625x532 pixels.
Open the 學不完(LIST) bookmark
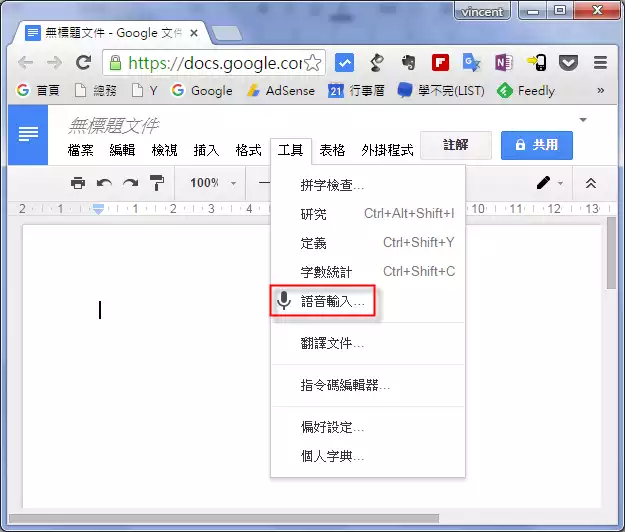point(441,91)
